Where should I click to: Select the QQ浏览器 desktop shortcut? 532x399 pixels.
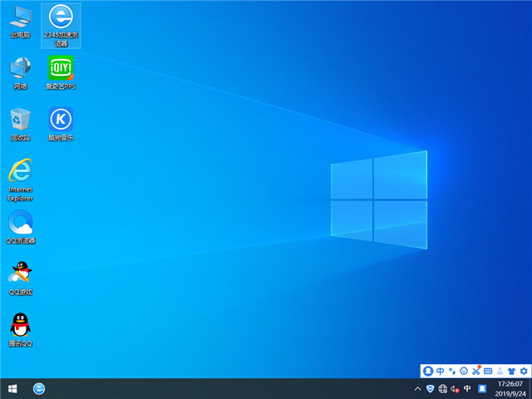[x=21, y=227]
